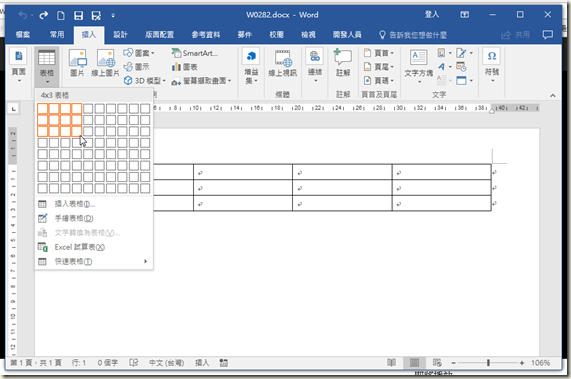
Task: Open the 圖片 (Pictures) insert button
Action: (x=78, y=63)
